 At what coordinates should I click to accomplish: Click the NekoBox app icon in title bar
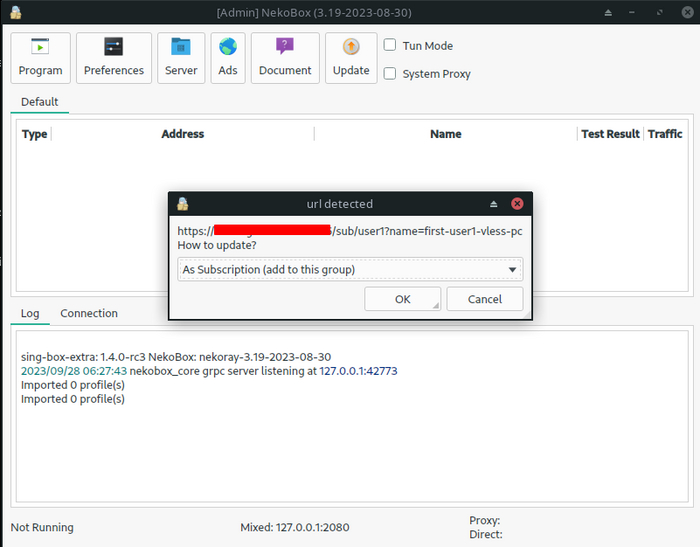coord(16,13)
